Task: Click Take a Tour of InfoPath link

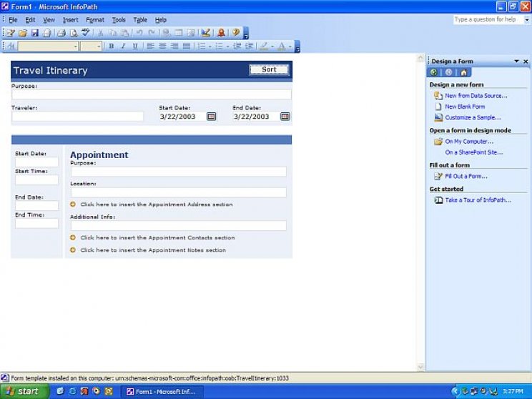Action: (x=478, y=199)
